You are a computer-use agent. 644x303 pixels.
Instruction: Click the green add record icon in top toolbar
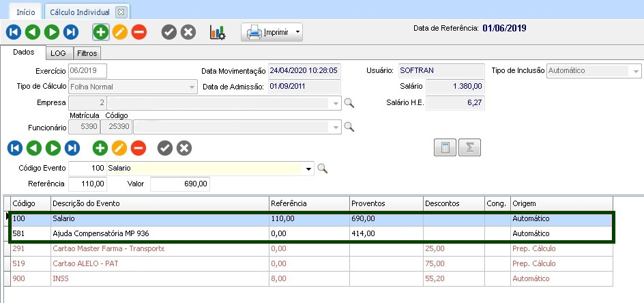click(101, 32)
